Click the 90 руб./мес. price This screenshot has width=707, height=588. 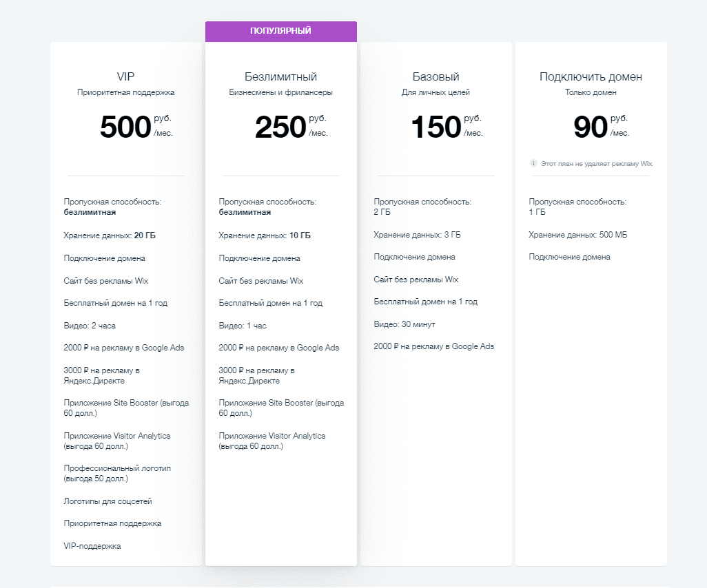coord(601,126)
